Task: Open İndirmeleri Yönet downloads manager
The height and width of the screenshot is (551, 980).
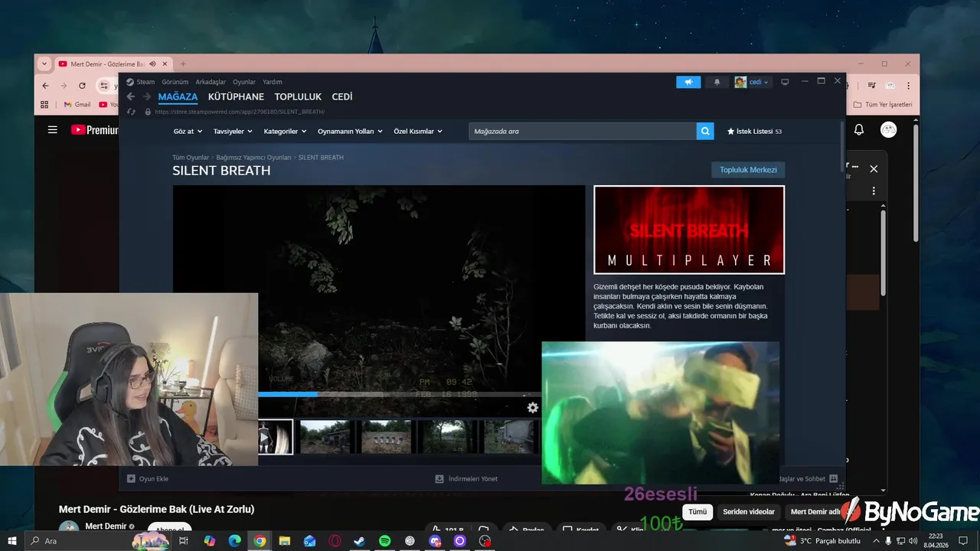Action: click(466, 479)
